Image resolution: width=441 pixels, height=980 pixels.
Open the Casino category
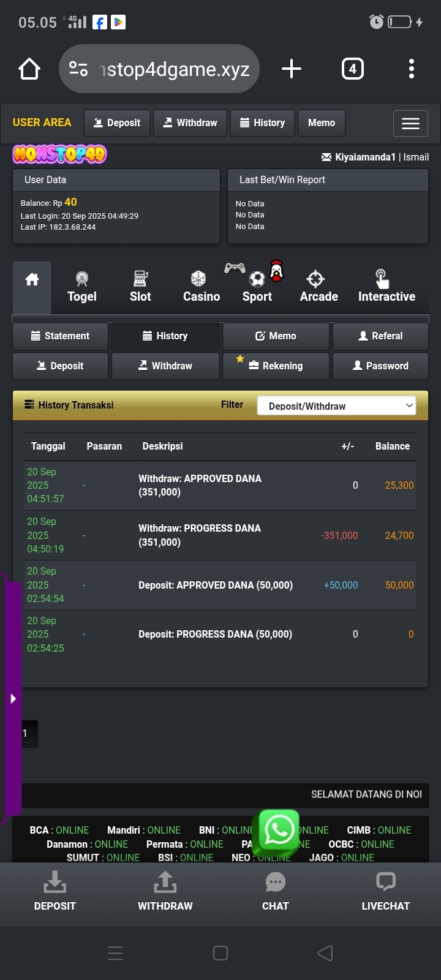click(202, 287)
